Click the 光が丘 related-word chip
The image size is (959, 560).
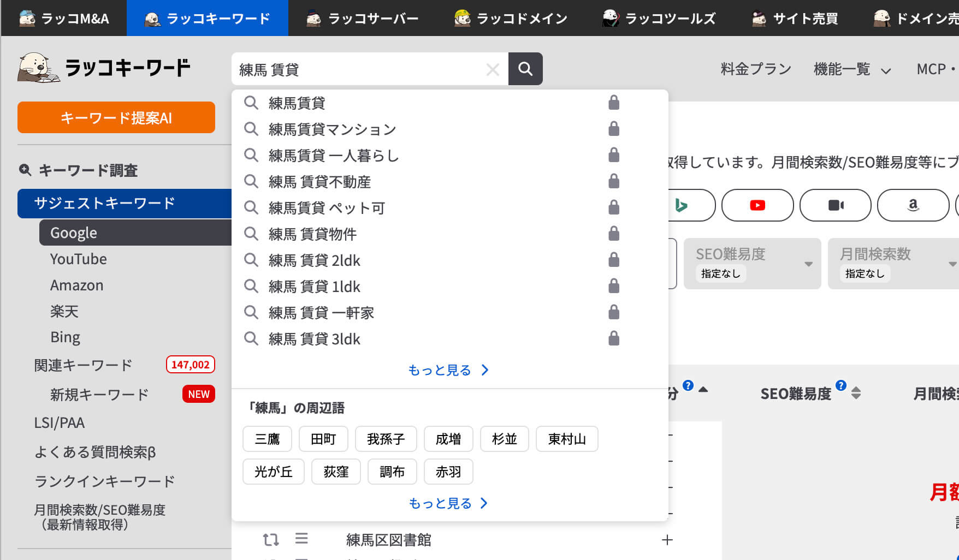tap(274, 472)
